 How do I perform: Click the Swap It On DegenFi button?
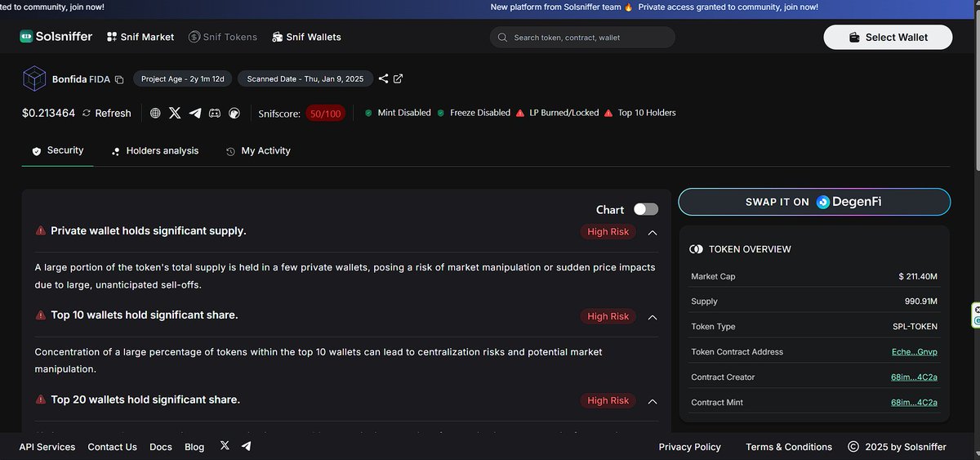click(814, 202)
